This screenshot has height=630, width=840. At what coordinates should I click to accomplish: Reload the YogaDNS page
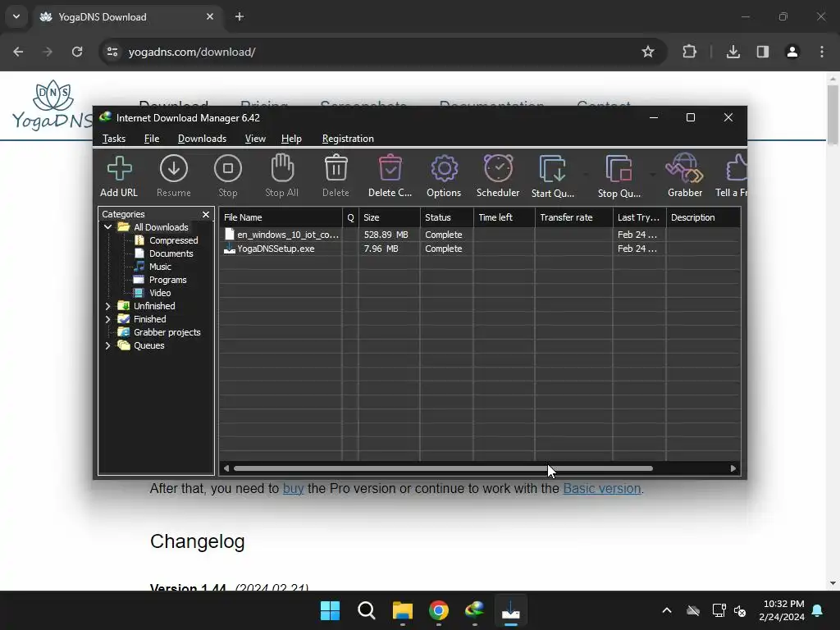point(77,52)
